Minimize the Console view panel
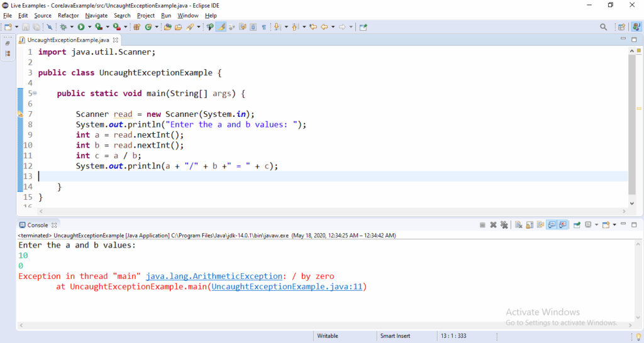The height and width of the screenshot is (343, 644). [623, 224]
